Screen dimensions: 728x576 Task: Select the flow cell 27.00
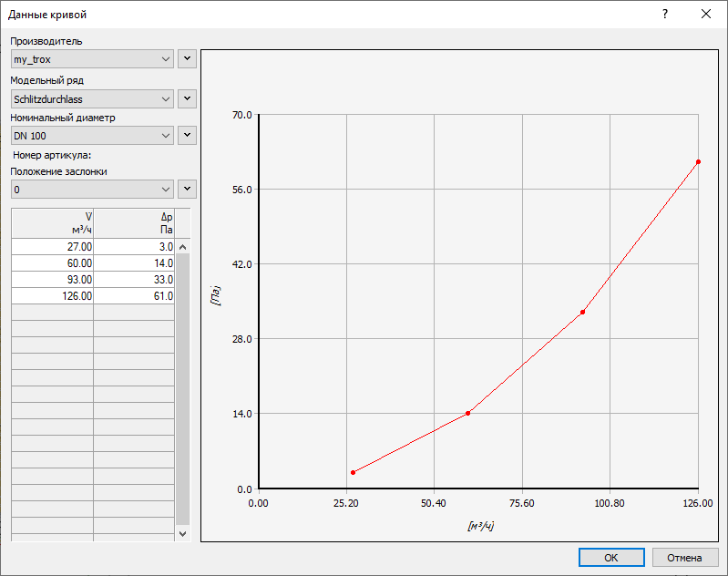[x=53, y=247]
